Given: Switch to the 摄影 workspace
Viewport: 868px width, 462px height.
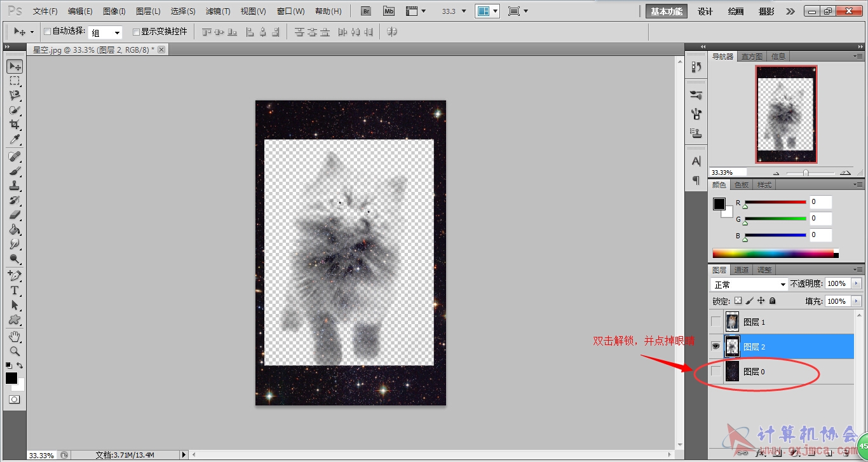Looking at the screenshot, I should pyautogui.click(x=766, y=11).
